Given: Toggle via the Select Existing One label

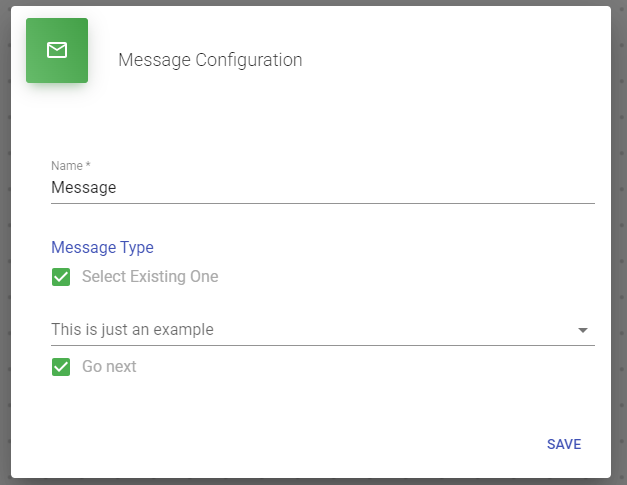Looking at the screenshot, I should [x=150, y=277].
